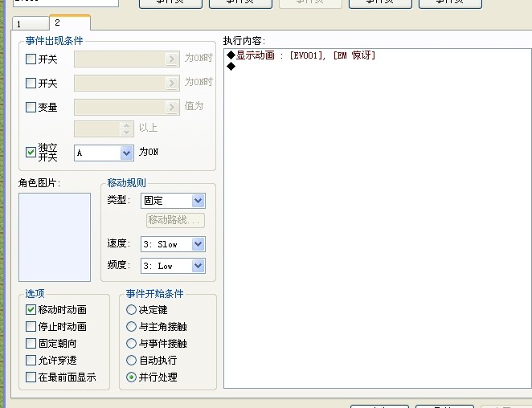Check 在最前面显示 option
Viewport: 532px width, 408px height.
[31, 377]
